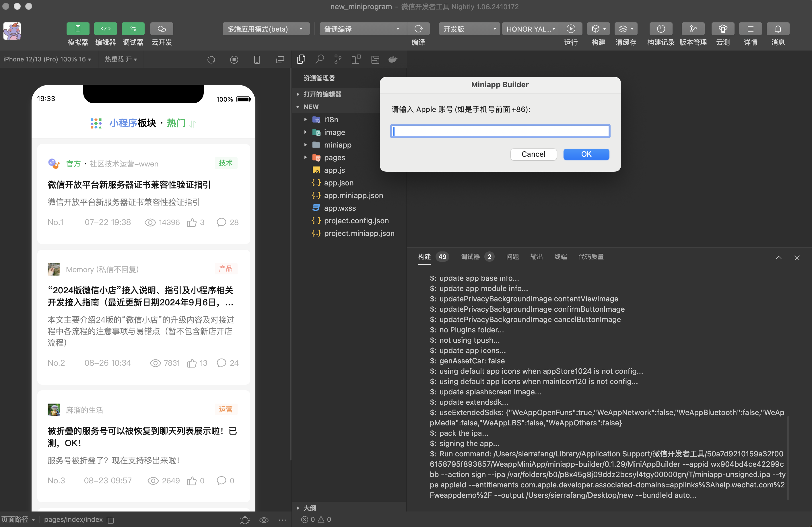This screenshot has width=812, height=527.
Task: Toggle the 模拟器 simulator panel button
Action: click(x=78, y=29)
